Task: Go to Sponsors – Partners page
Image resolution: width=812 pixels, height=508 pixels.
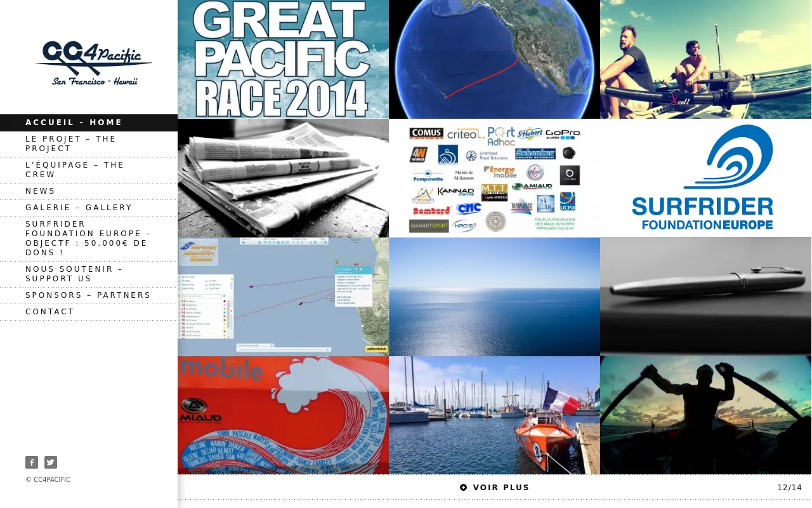Action: tap(89, 295)
